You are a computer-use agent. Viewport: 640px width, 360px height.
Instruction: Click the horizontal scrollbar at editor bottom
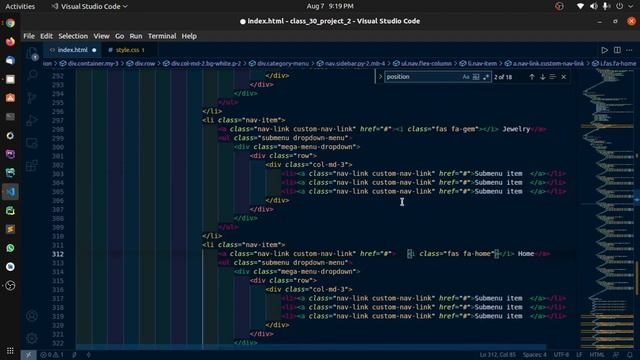tap(310, 347)
